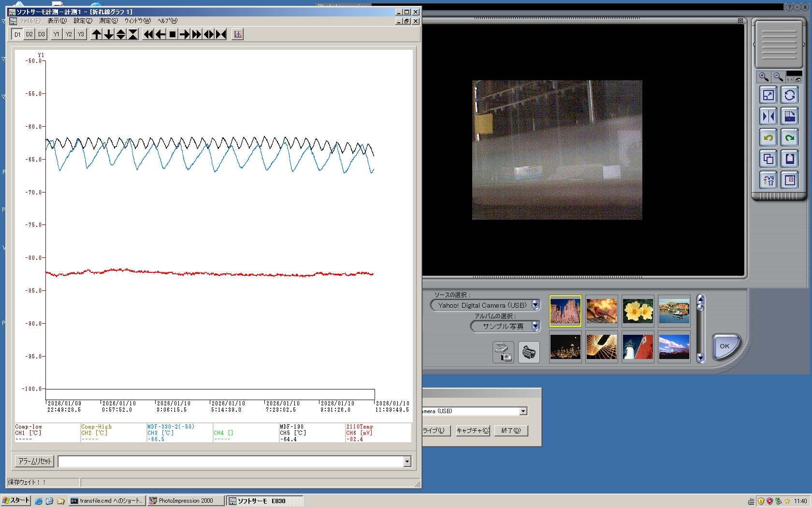Click the yellow undo arrow button
Screen dimensions: 812x508
pyautogui.click(x=768, y=138)
